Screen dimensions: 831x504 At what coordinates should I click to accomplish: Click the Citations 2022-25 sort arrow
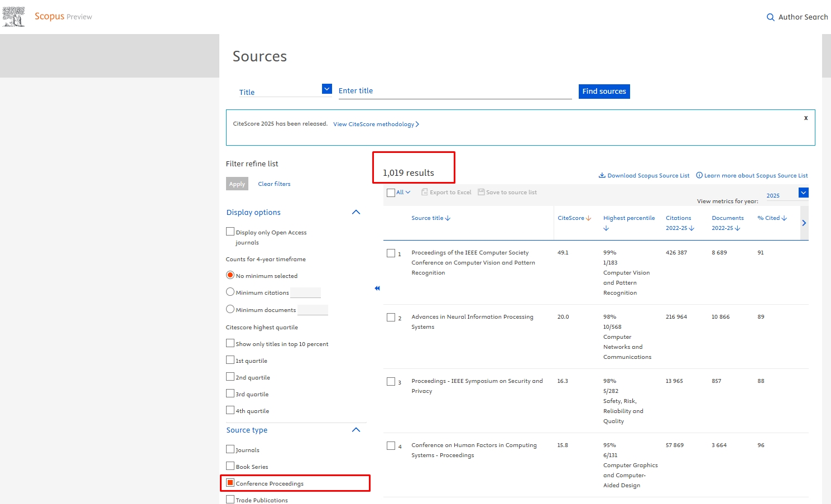(x=691, y=228)
